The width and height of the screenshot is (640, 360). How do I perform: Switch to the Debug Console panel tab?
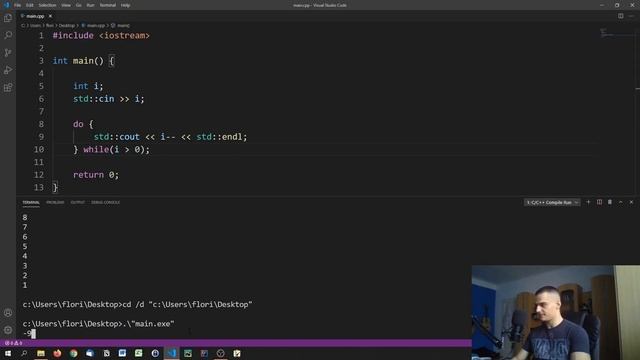click(x=105, y=202)
